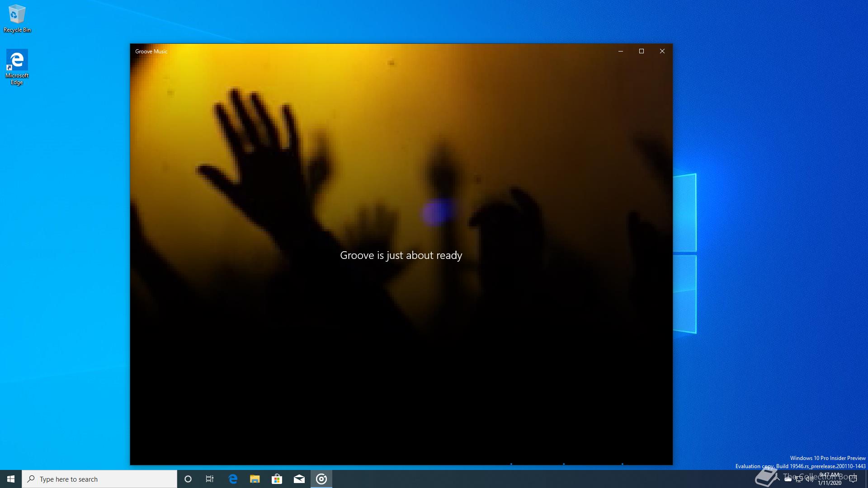This screenshot has height=488, width=868.
Task: Open Task View on the taskbar
Action: 210,479
